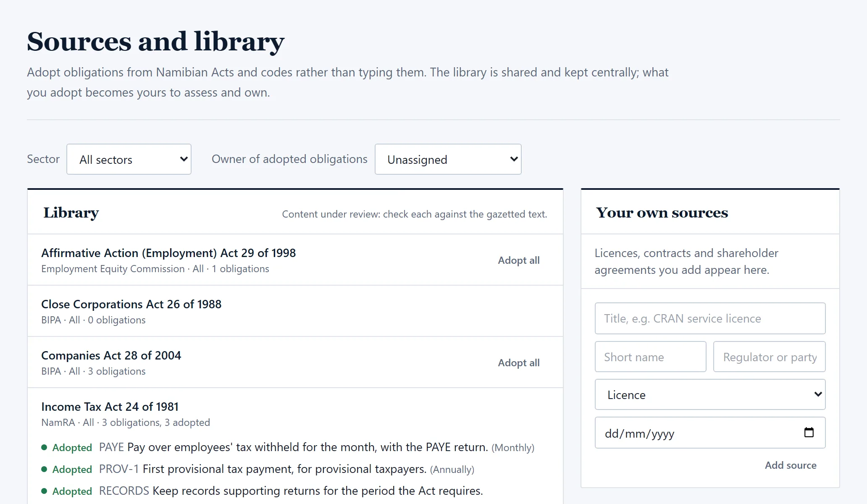Click 'NamRA · All · 3 obligations, 3 adopted'
Image resolution: width=867 pixels, height=504 pixels.
click(126, 423)
